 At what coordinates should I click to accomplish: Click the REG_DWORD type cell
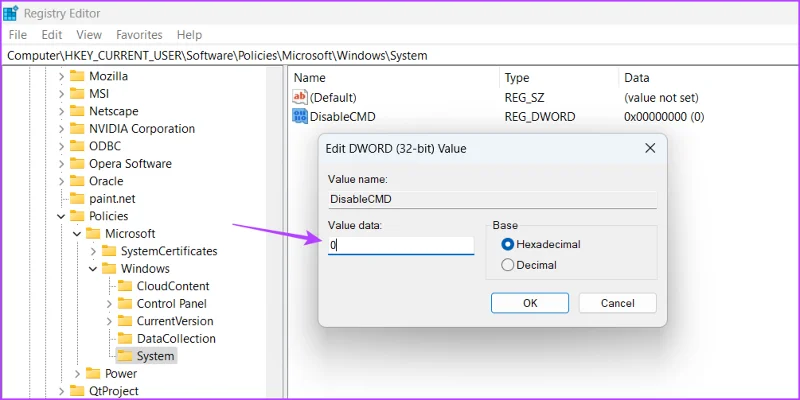(x=540, y=117)
